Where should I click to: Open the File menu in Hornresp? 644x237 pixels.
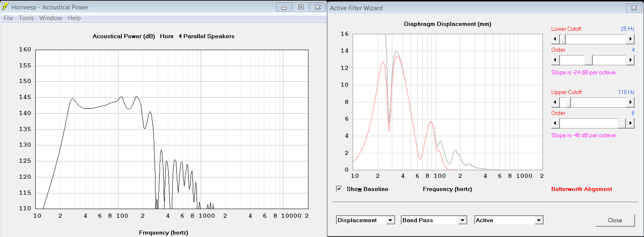pos(8,18)
